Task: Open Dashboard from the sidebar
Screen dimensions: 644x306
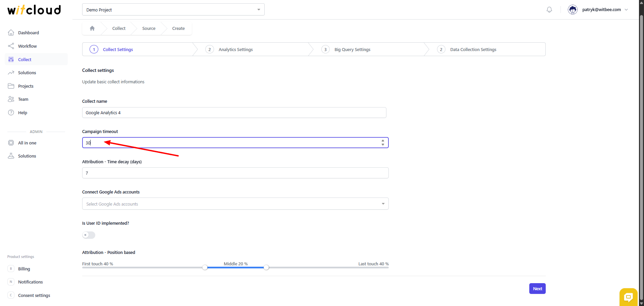Action: pos(28,33)
